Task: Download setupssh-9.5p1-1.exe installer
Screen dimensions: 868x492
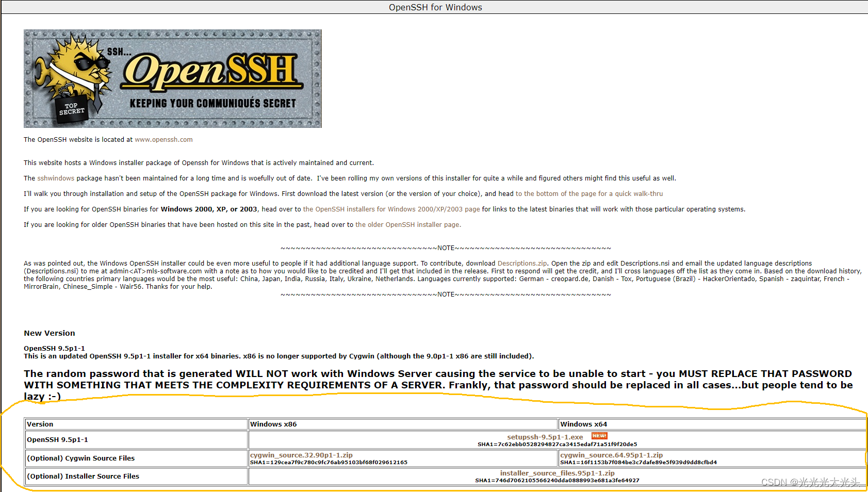Action: click(x=545, y=436)
